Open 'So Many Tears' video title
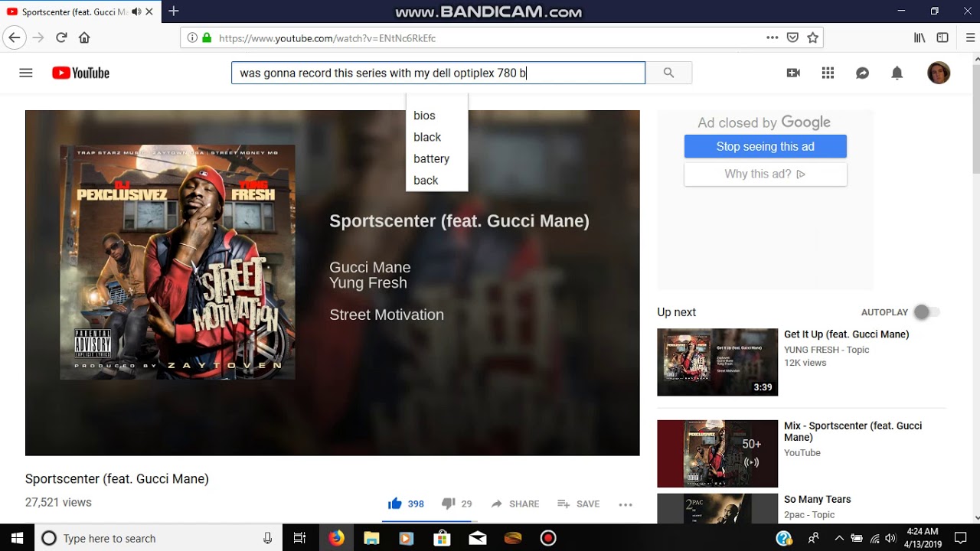This screenshot has width=980, height=551. 817,499
